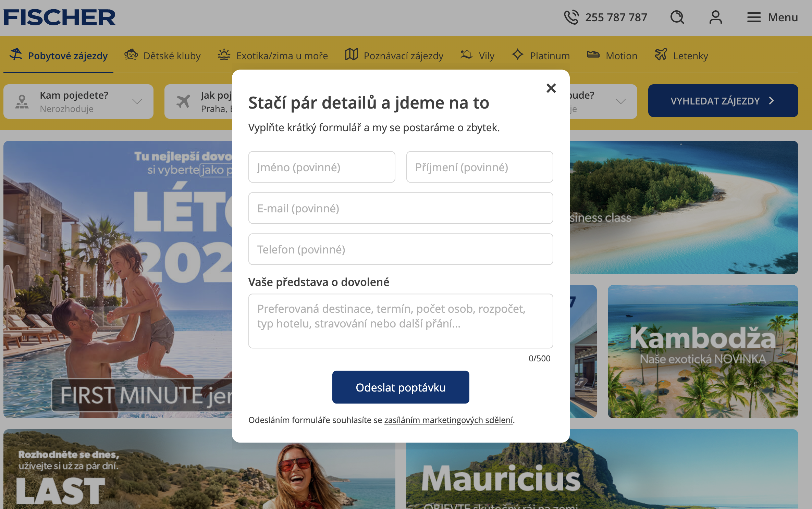Click the vacation description textarea
The width and height of the screenshot is (812, 509).
(x=401, y=321)
